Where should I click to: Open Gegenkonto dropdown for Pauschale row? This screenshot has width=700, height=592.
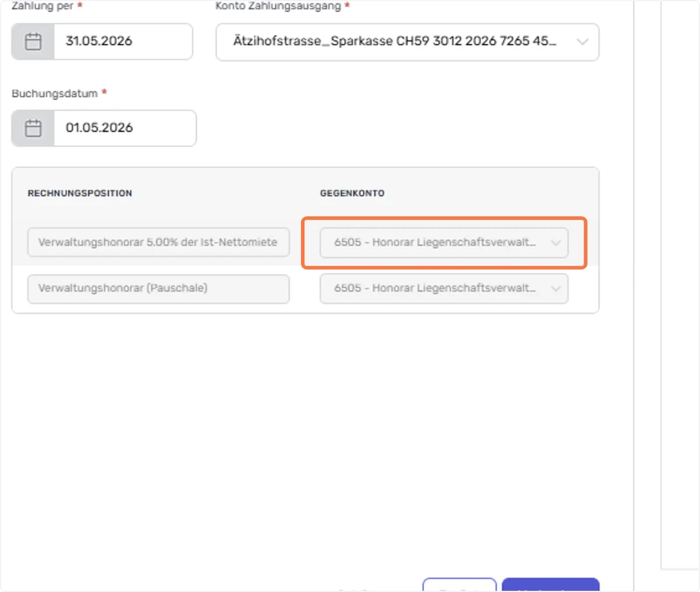[444, 289]
